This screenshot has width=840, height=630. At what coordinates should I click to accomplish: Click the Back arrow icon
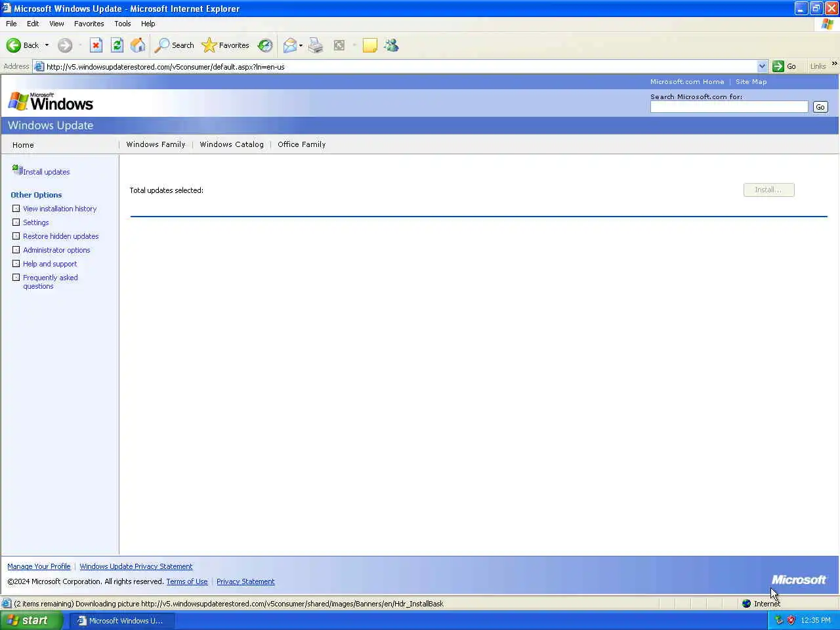(13, 45)
